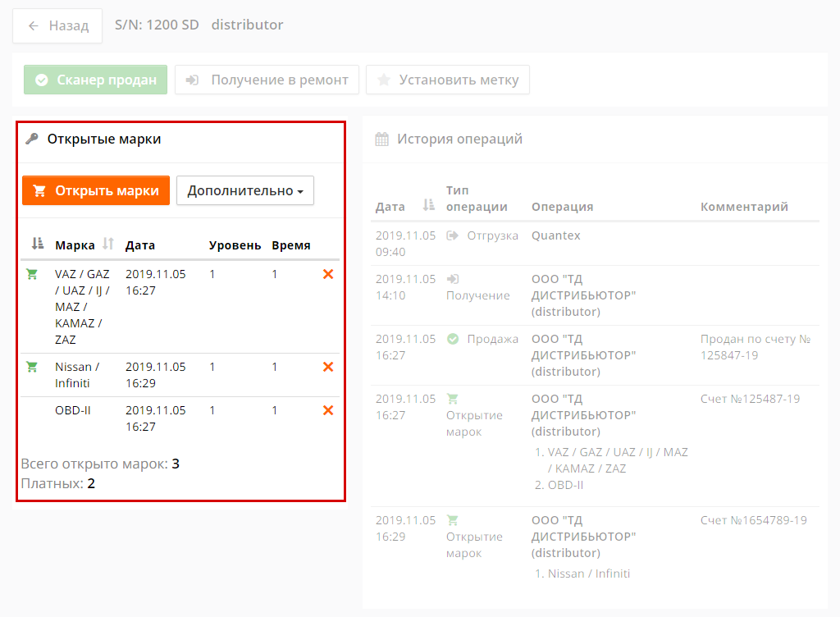Click the orange X for OBD-II

[328, 410]
